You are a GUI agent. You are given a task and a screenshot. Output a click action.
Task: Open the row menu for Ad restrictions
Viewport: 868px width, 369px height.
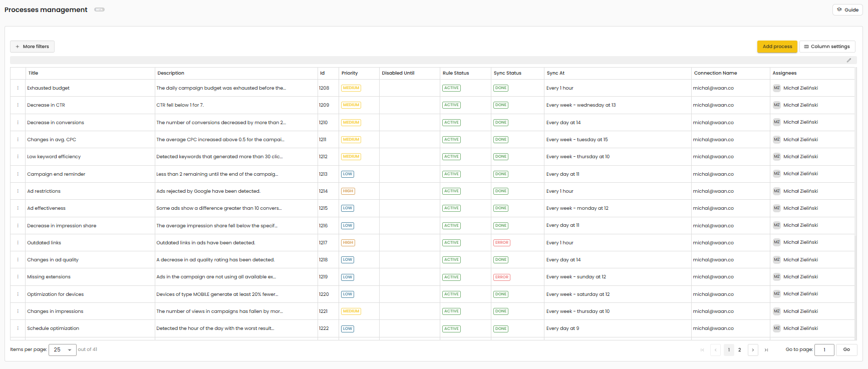18,191
